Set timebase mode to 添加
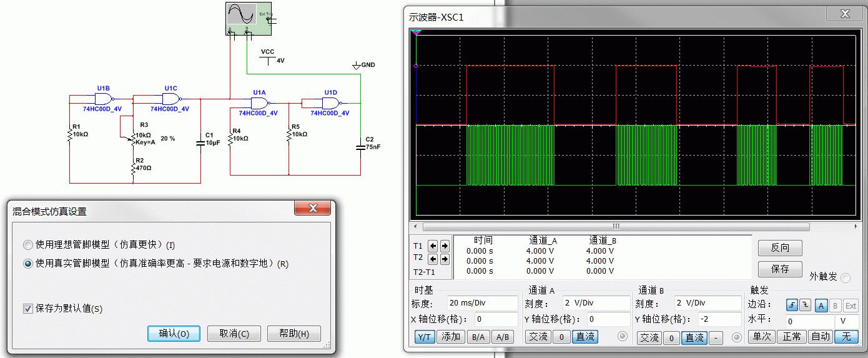Screen dimensions: 868x358 pyautogui.click(x=451, y=337)
